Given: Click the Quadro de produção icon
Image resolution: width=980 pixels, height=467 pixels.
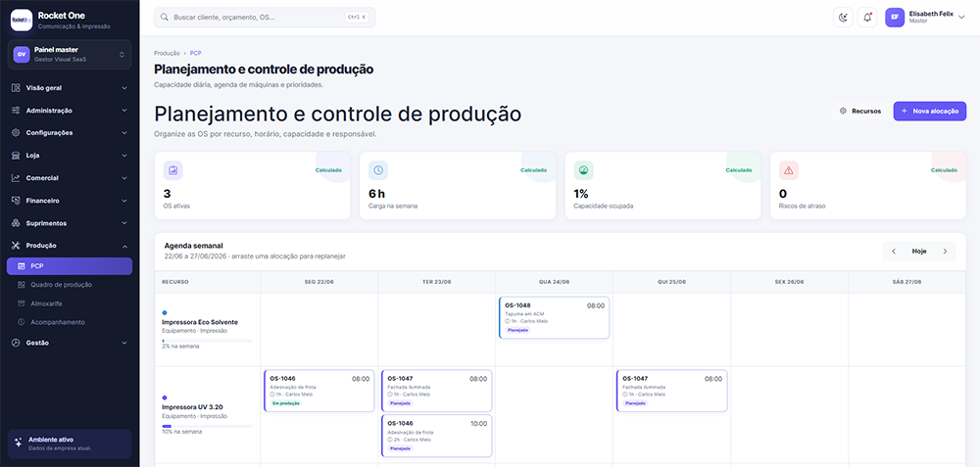Looking at the screenshot, I should (x=22, y=285).
